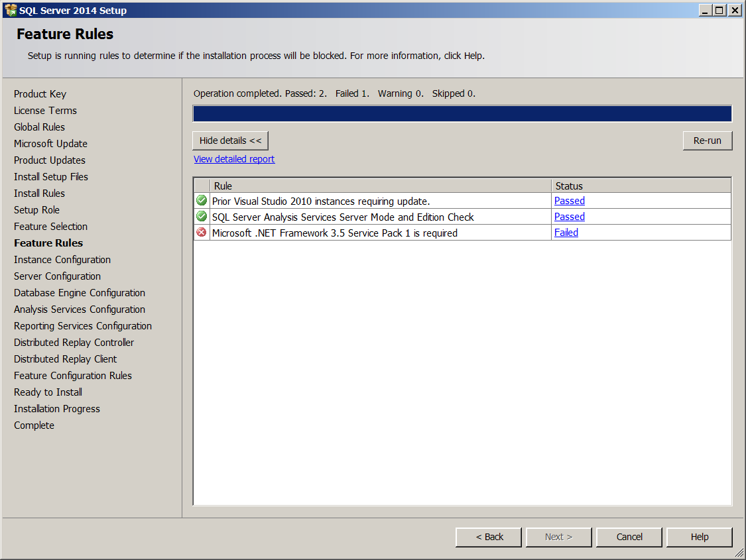This screenshot has width=746, height=560.
Task: Click green check icon for Visual Studio 2010 rule
Action: pyautogui.click(x=202, y=200)
